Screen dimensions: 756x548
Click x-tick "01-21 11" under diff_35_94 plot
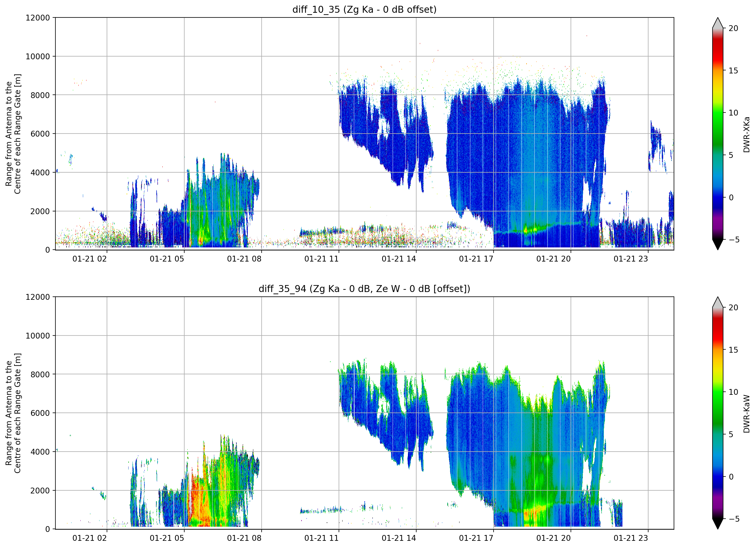pyautogui.click(x=322, y=538)
